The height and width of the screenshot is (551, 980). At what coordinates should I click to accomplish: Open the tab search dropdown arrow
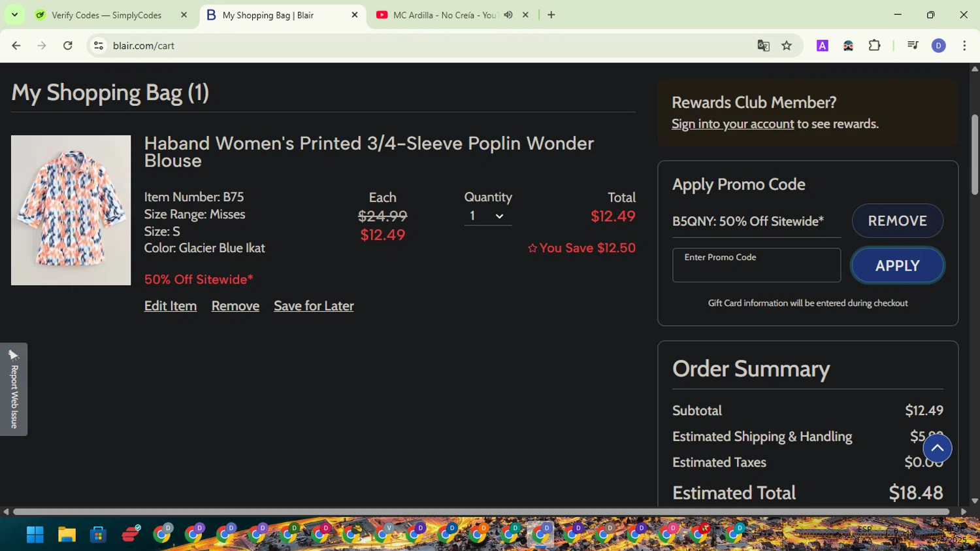click(x=14, y=14)
